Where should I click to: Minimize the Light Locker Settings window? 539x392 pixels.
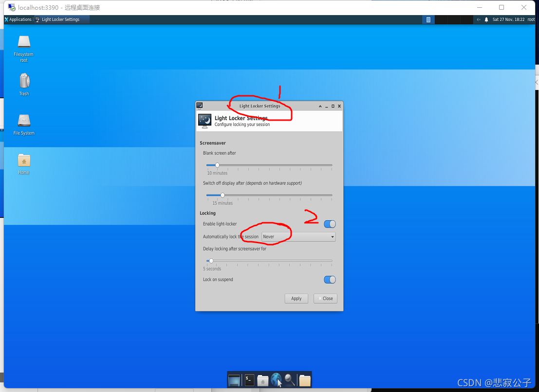click(x=327, y=106)
